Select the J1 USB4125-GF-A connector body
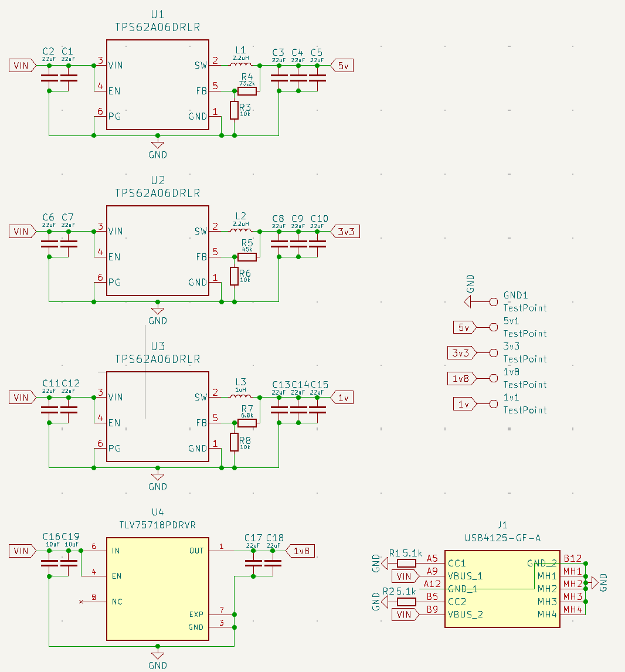The image size is (625, 672). pos(502,589)
